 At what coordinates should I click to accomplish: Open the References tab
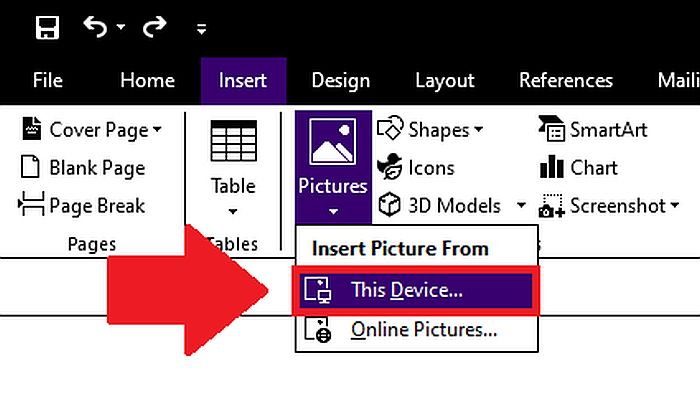(566, 81)
